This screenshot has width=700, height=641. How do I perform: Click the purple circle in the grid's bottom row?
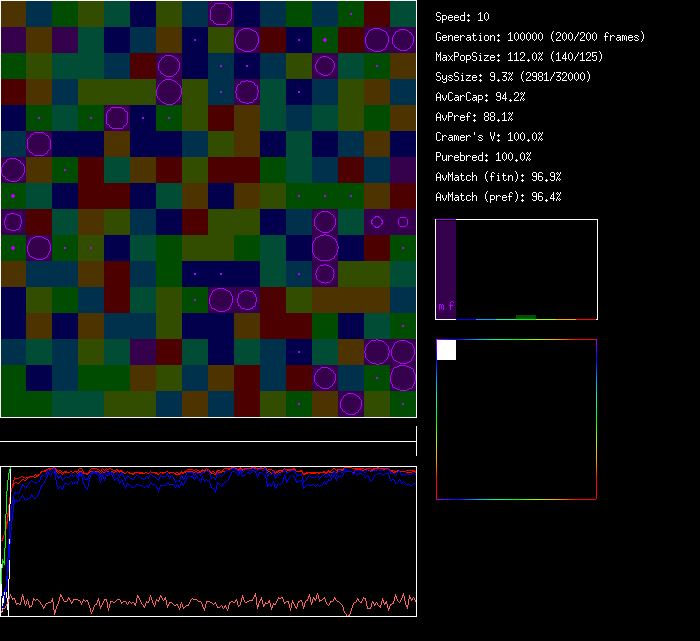coord(351,403)
